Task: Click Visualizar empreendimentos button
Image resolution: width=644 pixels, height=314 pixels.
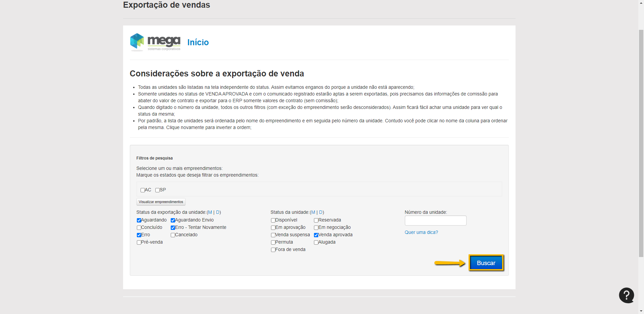Action: 161,202
